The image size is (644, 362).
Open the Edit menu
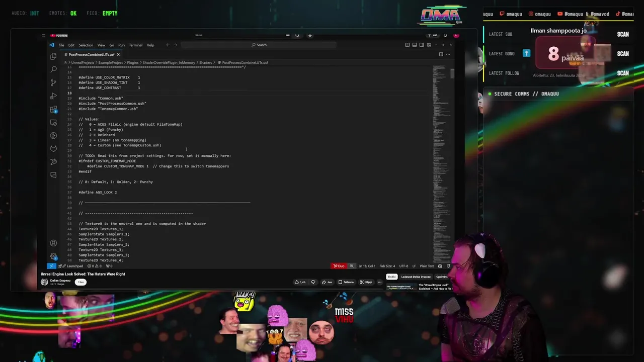coord(71,45)
